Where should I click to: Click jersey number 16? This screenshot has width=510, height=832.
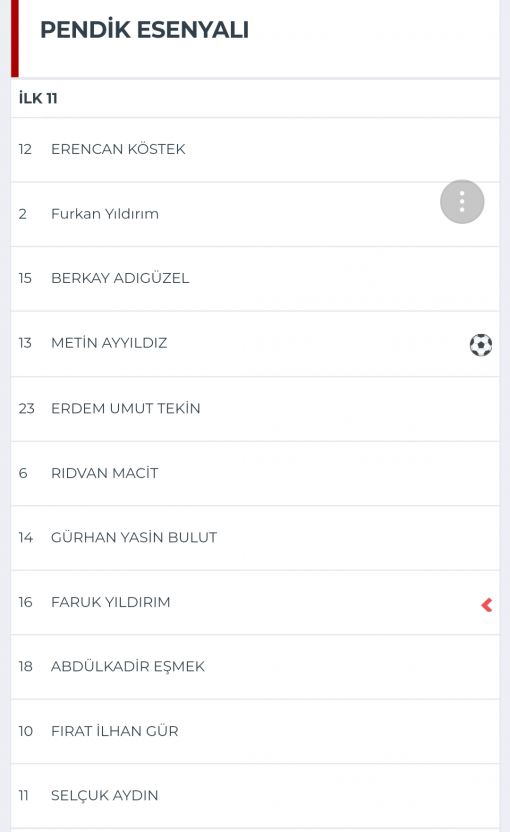pos(25,602)
